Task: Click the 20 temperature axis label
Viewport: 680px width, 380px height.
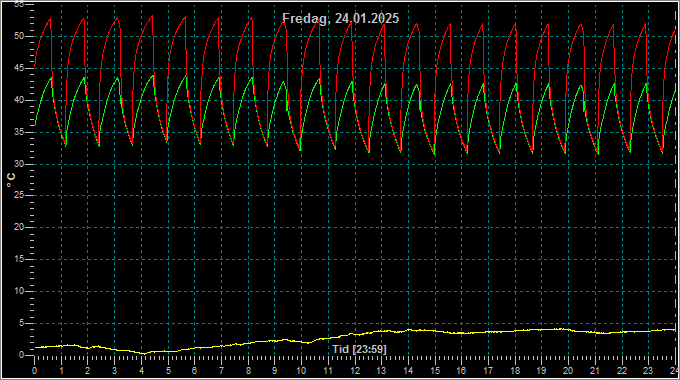Action: pos(19,227)
